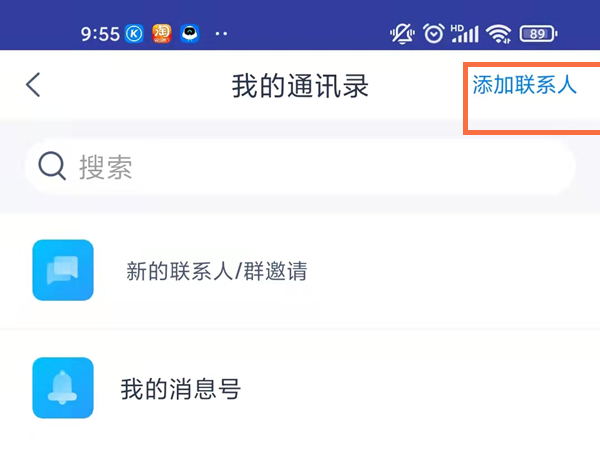Tap the notification overflow dots
Viewport: 600px width, 450px height.
222,33
